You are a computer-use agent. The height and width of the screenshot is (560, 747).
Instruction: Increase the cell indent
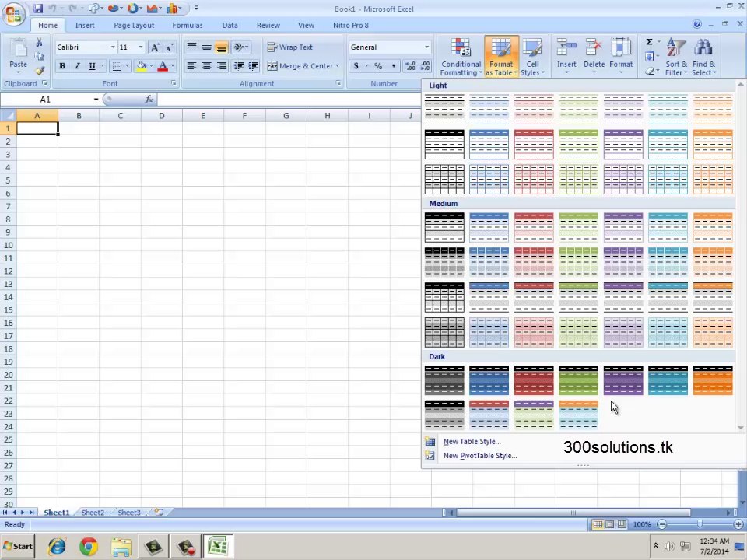pos(254,65)
